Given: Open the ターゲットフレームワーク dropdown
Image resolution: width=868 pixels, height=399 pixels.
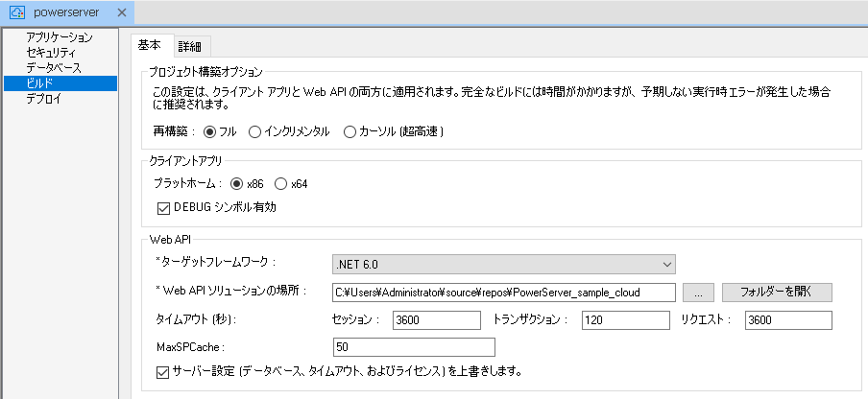Looking at the screenshot, I should pyautogui.click(x=503, y=264).
